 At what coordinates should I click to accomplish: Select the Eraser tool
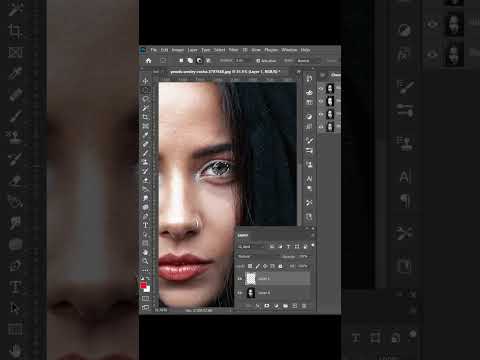(146, 180)
